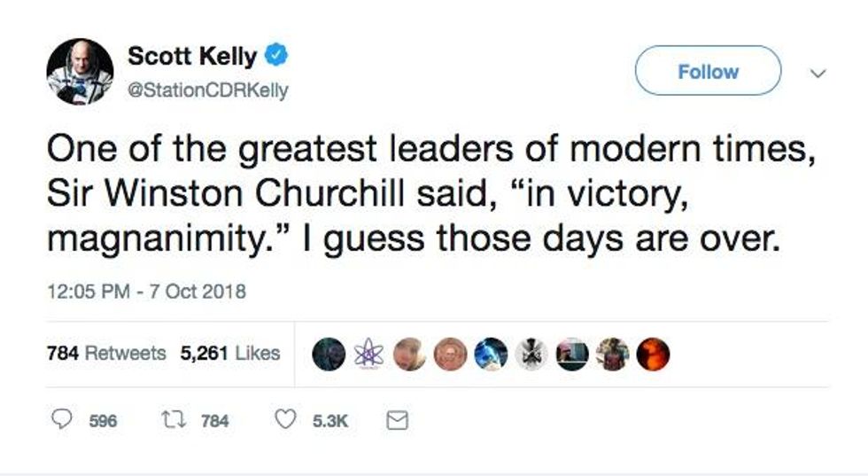The width and height of the screenshot is (868, 476).
Task: Open Scott Kelly's astronaut profile photo
Action: [81, 72]
